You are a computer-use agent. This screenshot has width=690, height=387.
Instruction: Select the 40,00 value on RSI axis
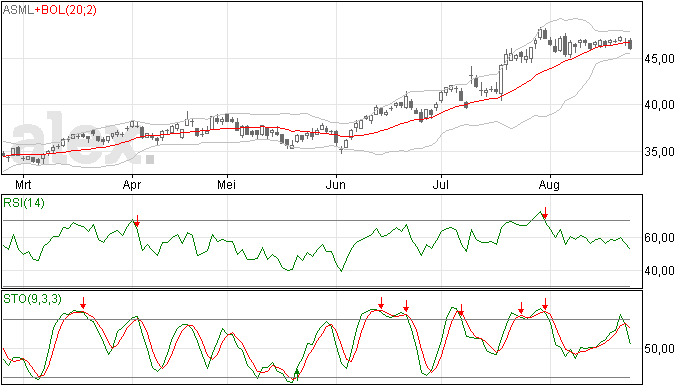(659, 271)
